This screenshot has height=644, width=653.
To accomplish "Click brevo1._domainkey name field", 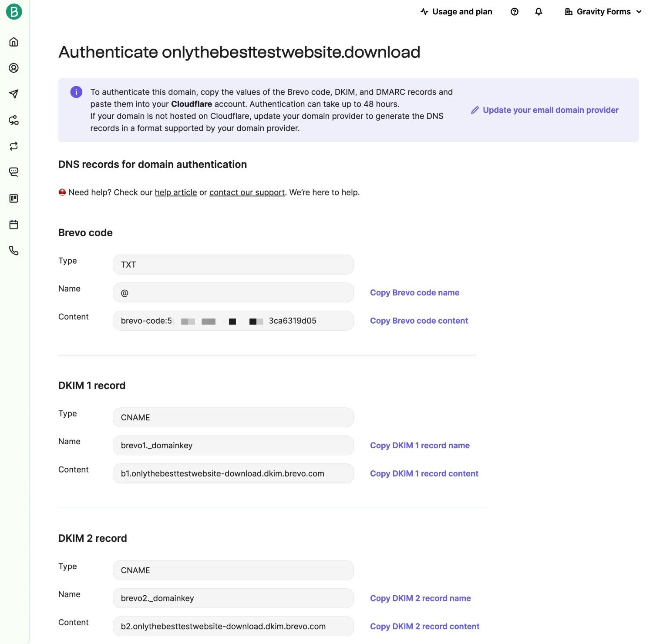I will (x=233, y=446).
